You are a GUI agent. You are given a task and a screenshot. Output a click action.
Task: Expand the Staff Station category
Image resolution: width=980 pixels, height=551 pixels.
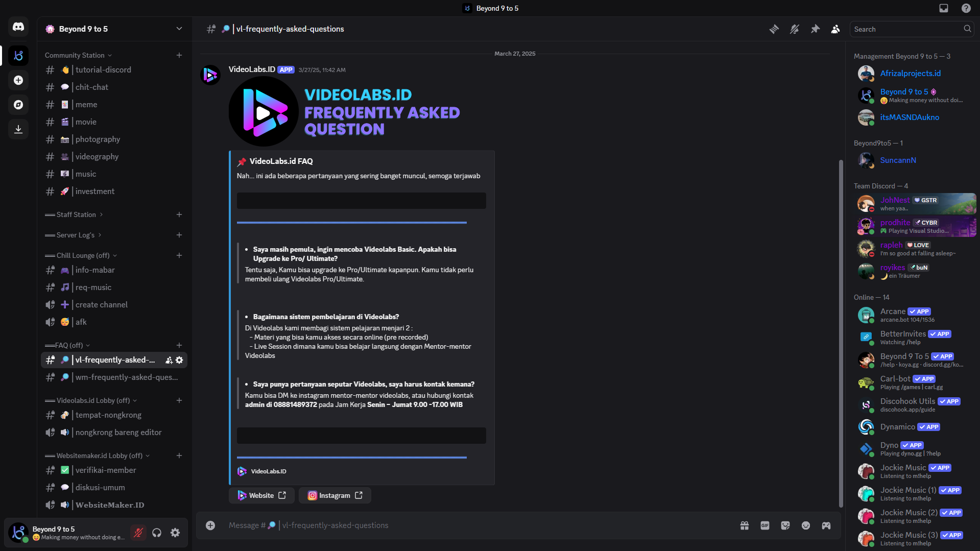coord(74,214)
